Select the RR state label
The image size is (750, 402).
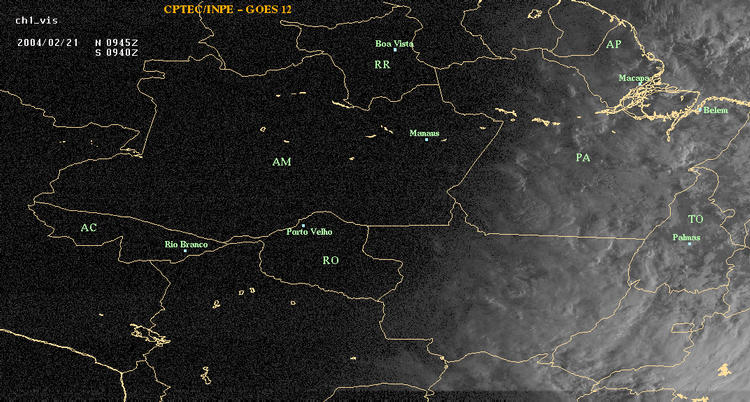click(x=382, y=65)
